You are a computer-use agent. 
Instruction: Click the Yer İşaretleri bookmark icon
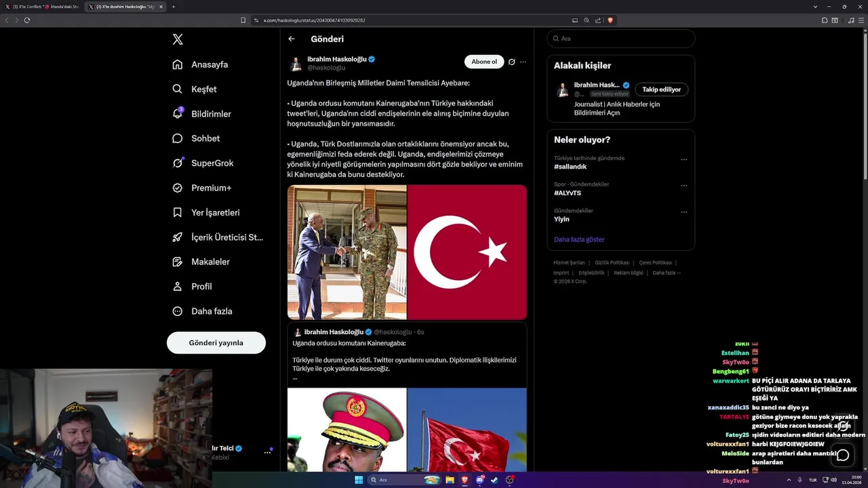177,212
